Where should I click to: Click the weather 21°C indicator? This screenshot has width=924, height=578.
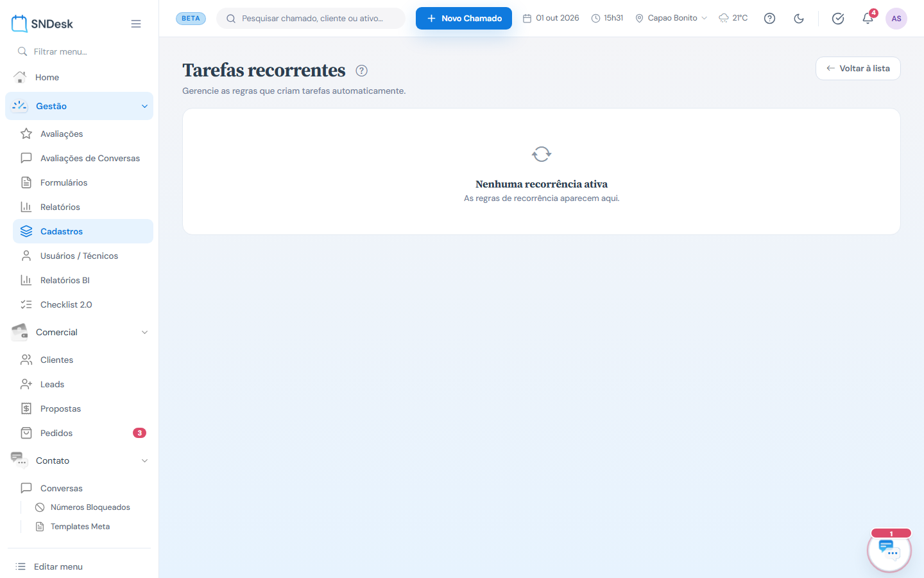coord(733,18)
